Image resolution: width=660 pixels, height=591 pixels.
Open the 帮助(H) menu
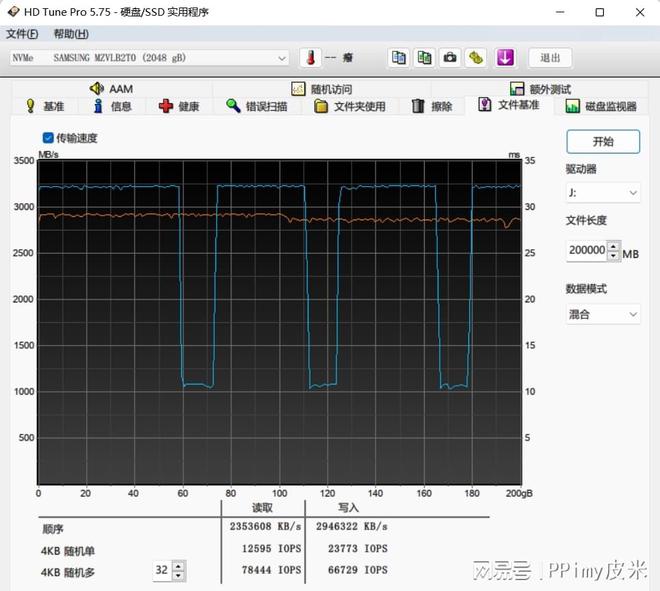[71, 34]
